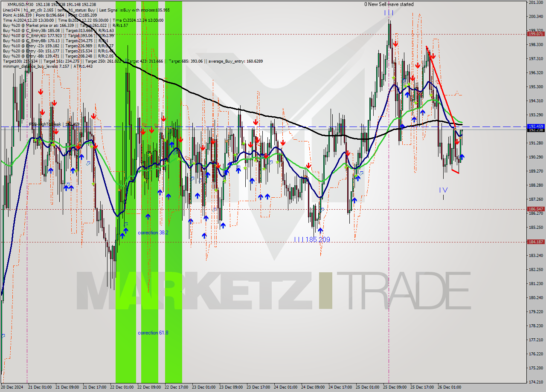Click the 'Point B:196.664' value

pos(50,15)
